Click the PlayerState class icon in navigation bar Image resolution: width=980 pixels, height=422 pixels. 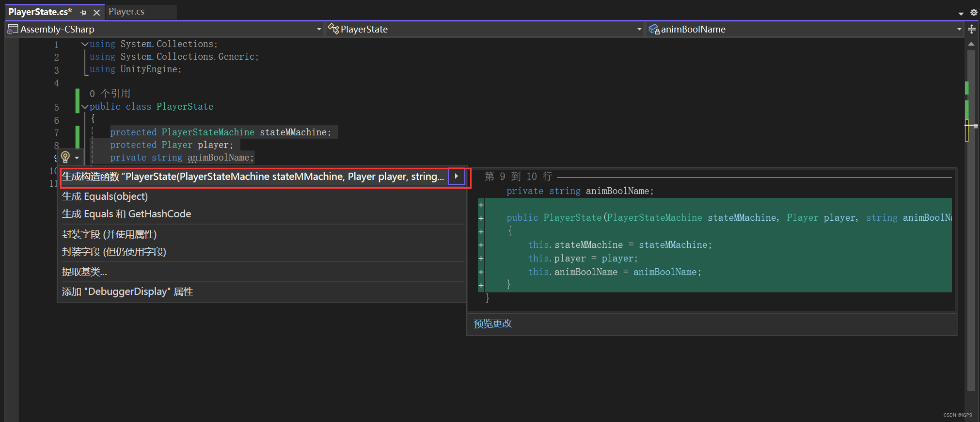tap(333, 29)
